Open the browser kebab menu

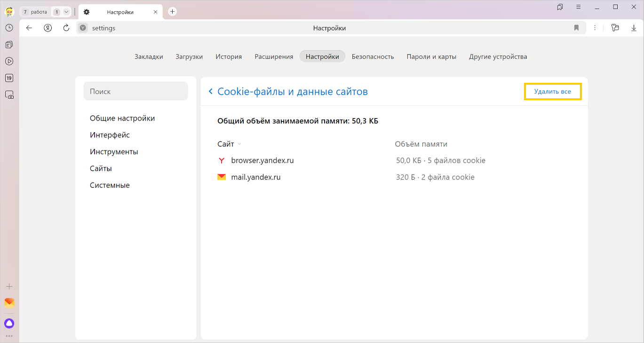coord(595,28)
